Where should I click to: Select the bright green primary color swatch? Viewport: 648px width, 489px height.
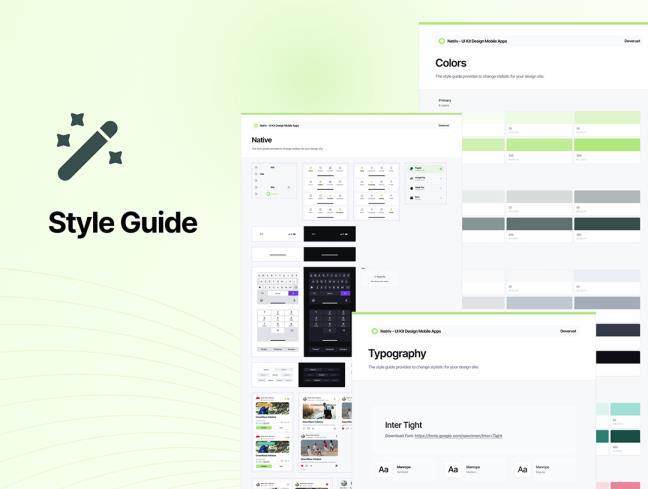607,146
